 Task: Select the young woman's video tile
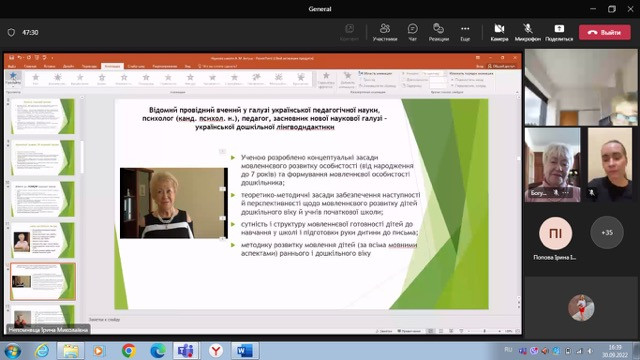(610, 164)
